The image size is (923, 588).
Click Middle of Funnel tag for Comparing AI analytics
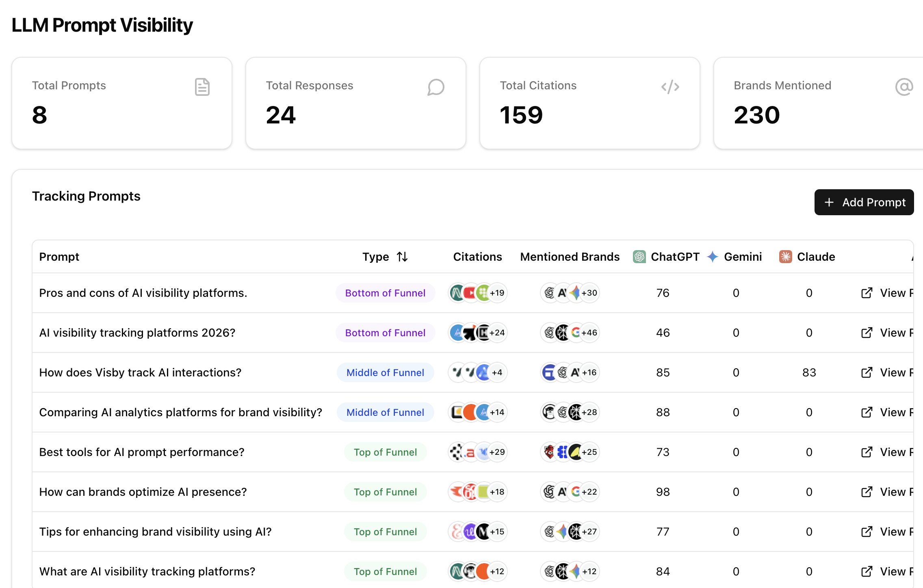click(x=385, y=412)
